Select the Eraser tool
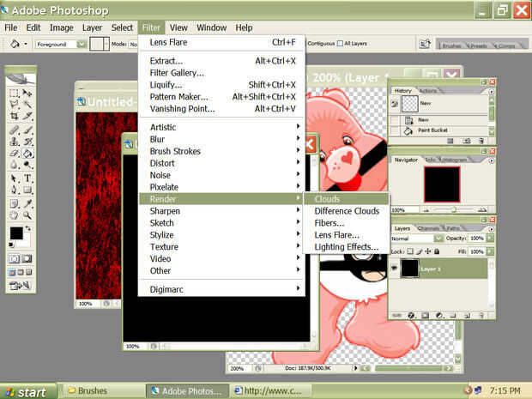Image resolution: width=532 pixels, height=399 pixels. 14,154
